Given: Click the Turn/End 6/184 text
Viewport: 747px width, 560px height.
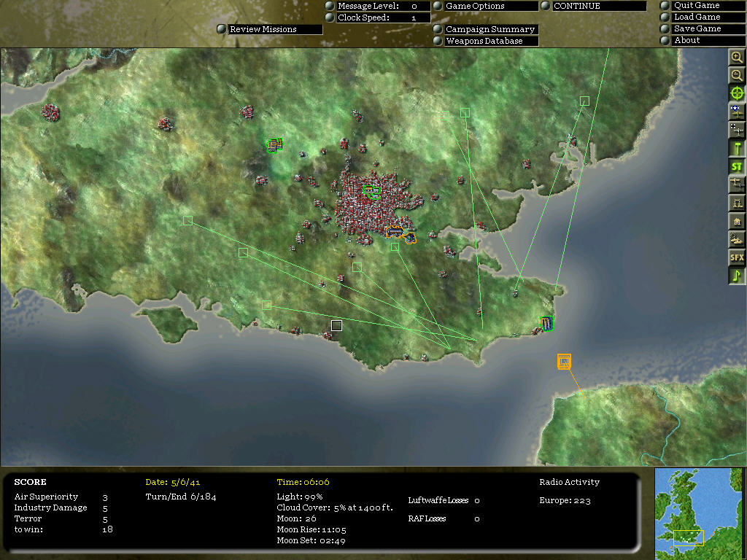Looking at the screenshot, I should (181, 497).
